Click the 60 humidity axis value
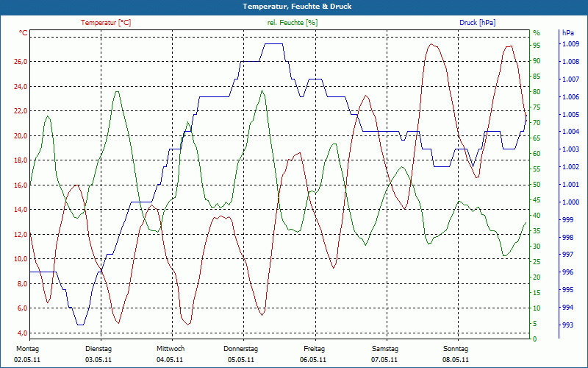 pos(537,154)
